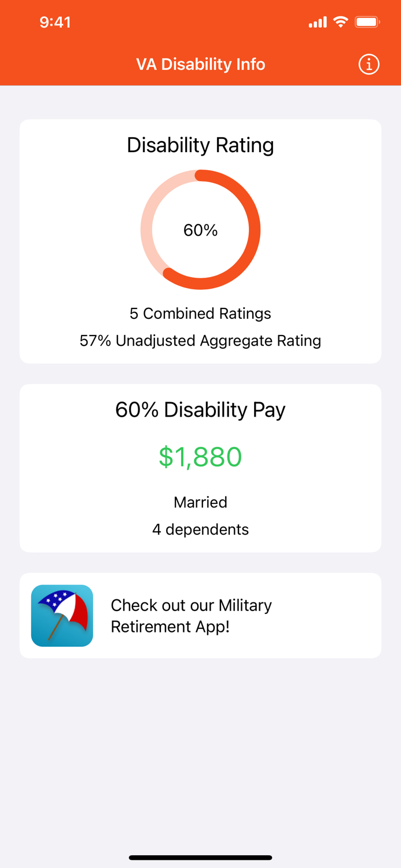Open the 60% Disability Pay section

tap(200, 410)
